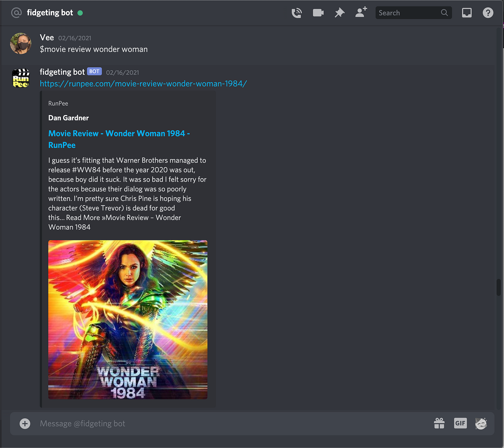This screenshot has width=504, height=448.
Task: View the Wonder Woman 1984 poster
Action: coord(127,320)
